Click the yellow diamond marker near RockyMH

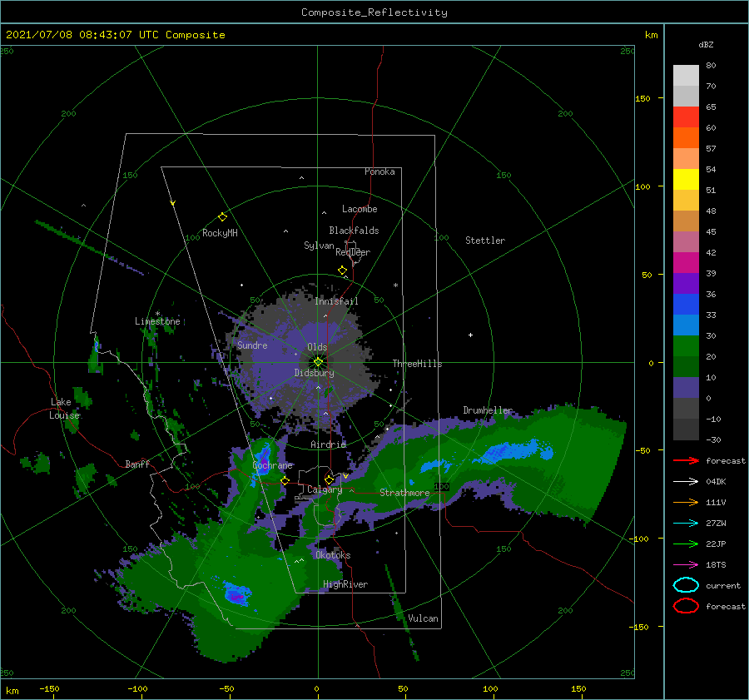point(222,217)
